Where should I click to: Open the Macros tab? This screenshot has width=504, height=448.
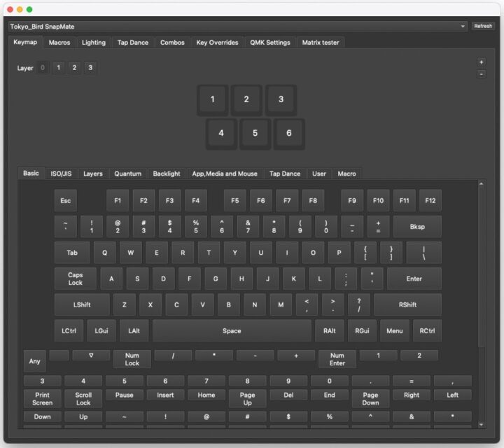click(x=59, y=42)
